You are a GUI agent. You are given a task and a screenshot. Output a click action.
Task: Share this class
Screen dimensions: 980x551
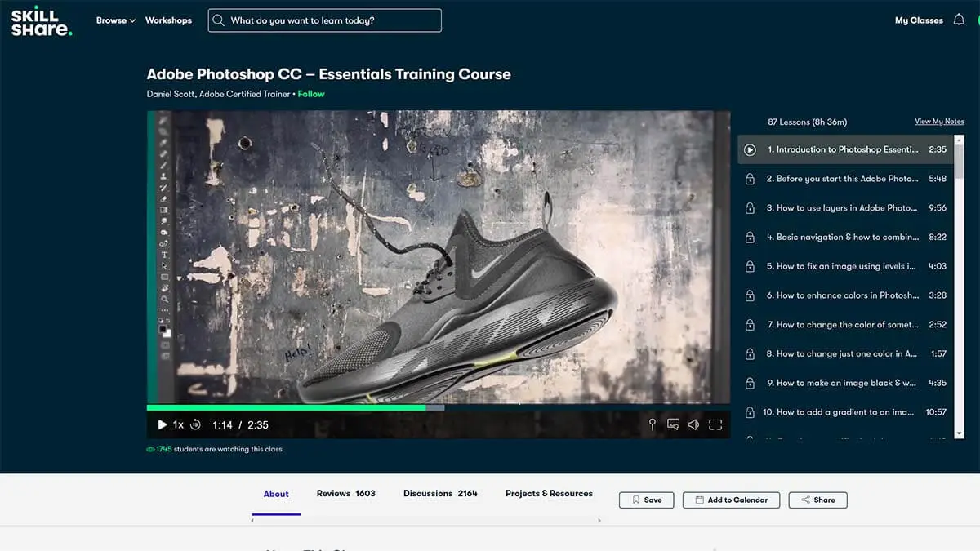point(817,500)
